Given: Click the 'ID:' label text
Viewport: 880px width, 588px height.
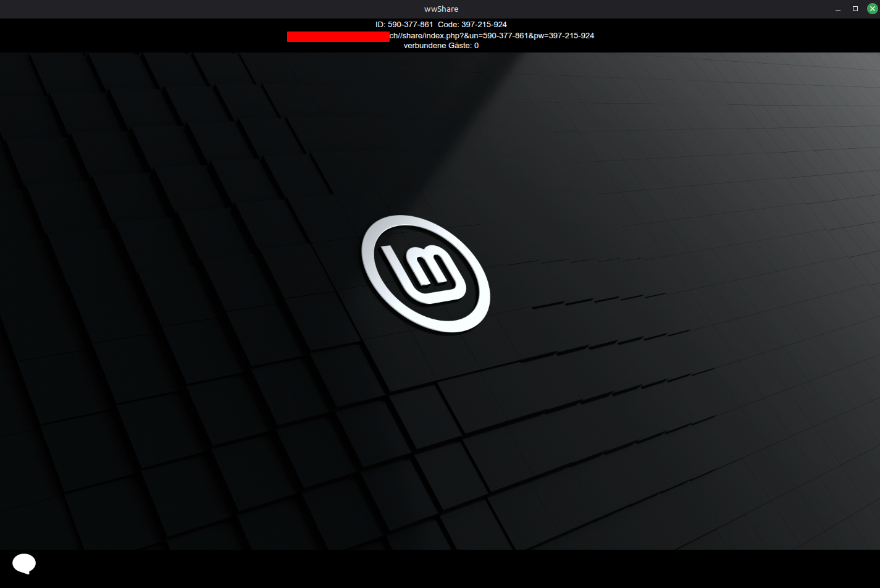Looking at the screenshot, I should [x=380, y=25].
